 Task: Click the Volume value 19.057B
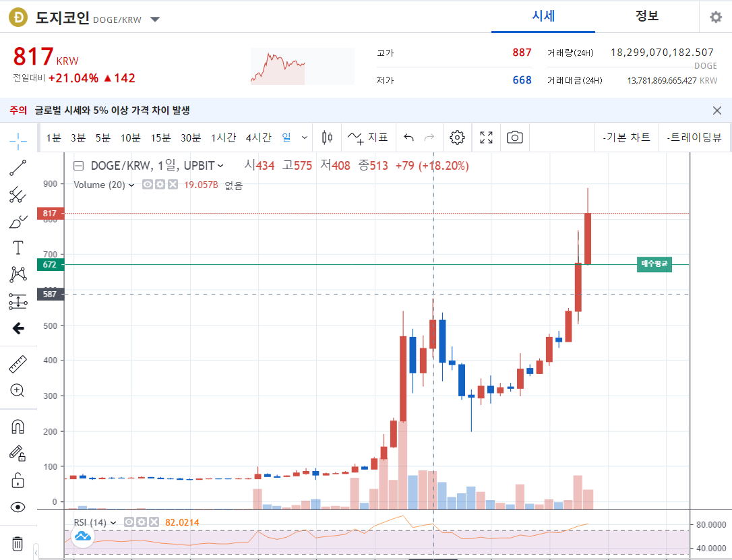pos(201,185)
